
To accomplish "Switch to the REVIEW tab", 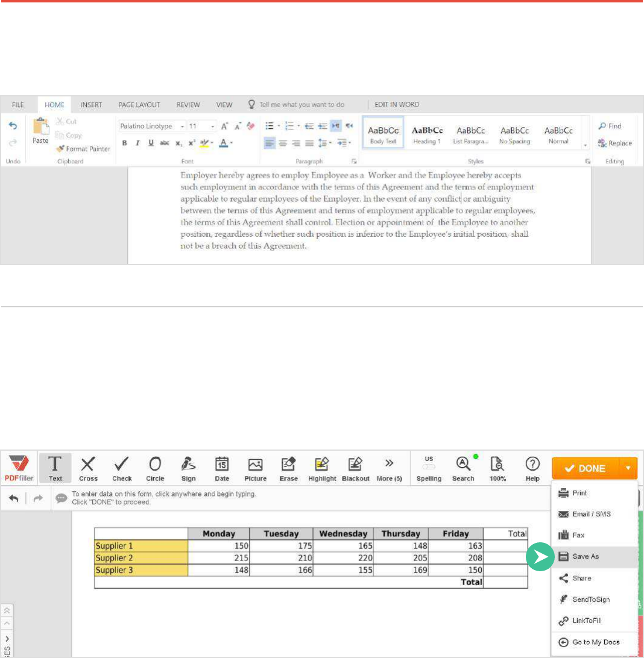I will 188,104.
